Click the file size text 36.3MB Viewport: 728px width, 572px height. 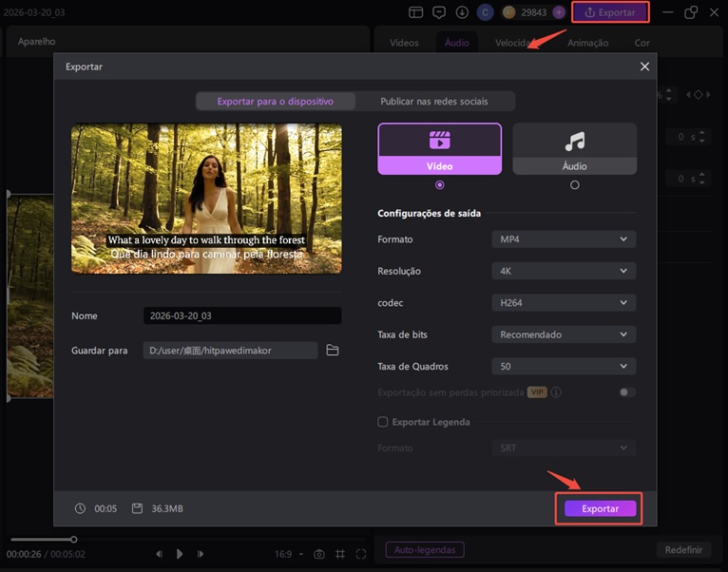(167, 508)
